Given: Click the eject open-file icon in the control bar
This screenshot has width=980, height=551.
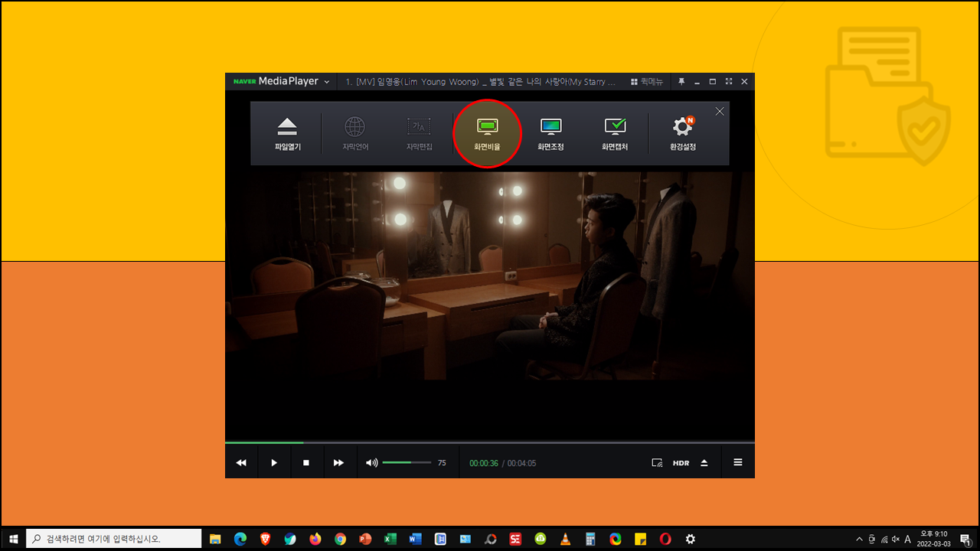Looking at the screenshot, I should [704, 463].
